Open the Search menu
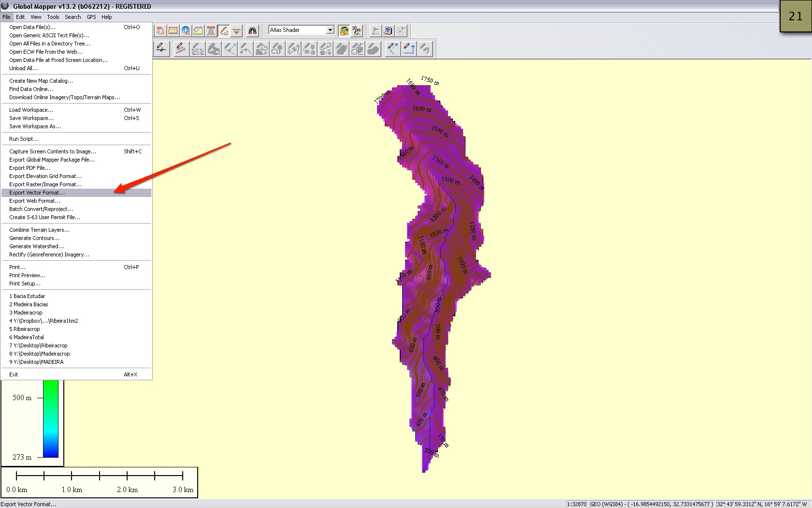 point(73,17)
